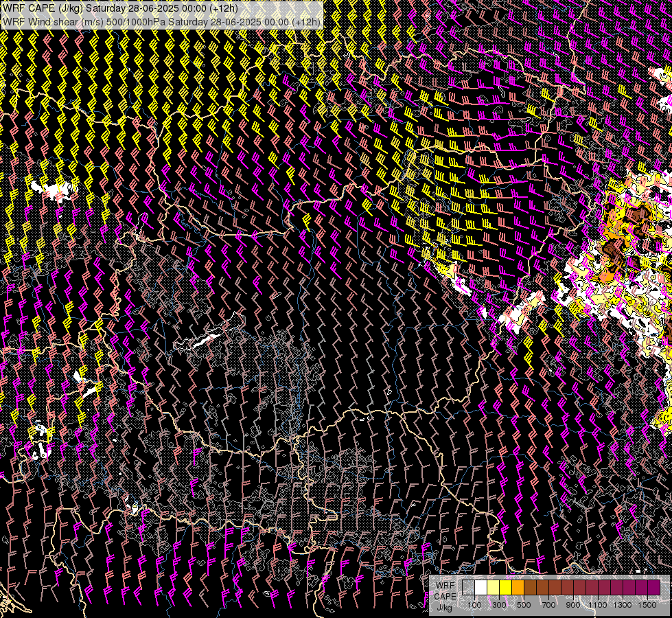The height and width of the screenshot is (618, 672).
Task: Click the legend value 1300
Action: pos(623,605)
